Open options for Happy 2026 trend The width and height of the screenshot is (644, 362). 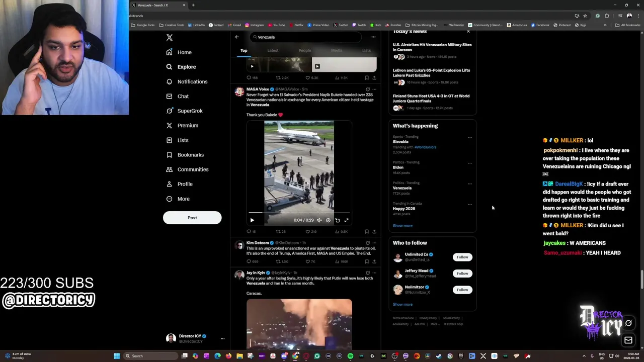pos(470,204)
